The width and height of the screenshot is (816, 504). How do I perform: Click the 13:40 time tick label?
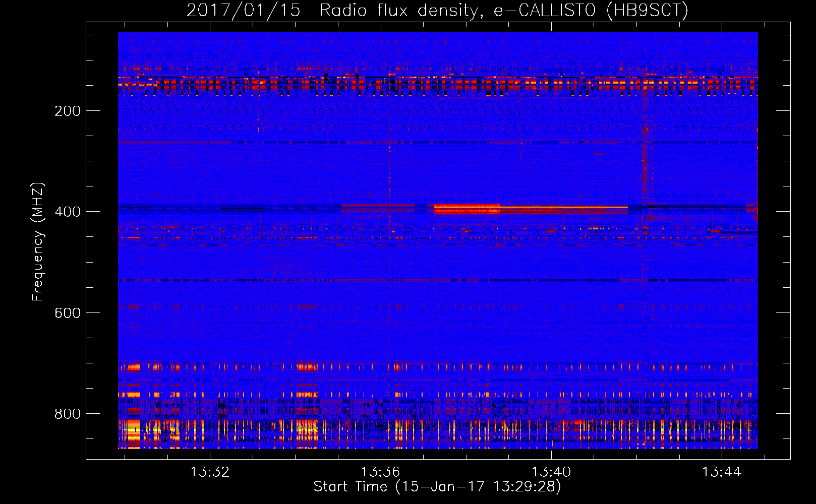tap(551, 472)
